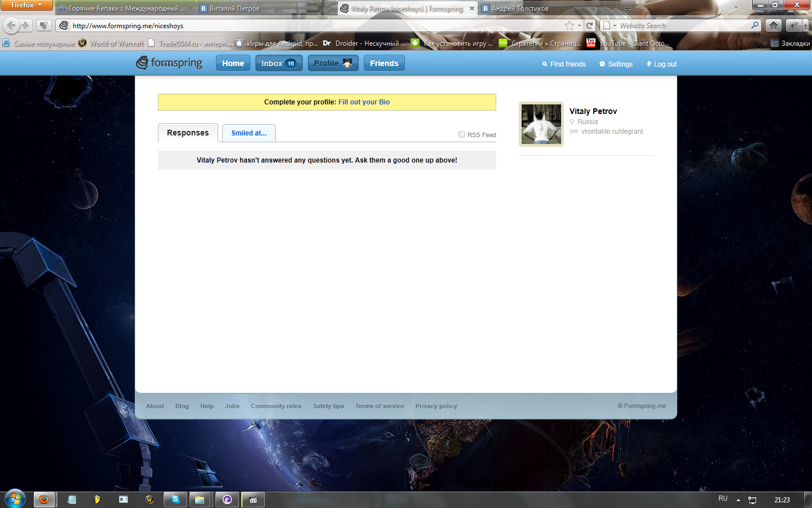Click the Fill out your Bio link
812x508 pixels.
pyautogui.click(x=364, y=102)
